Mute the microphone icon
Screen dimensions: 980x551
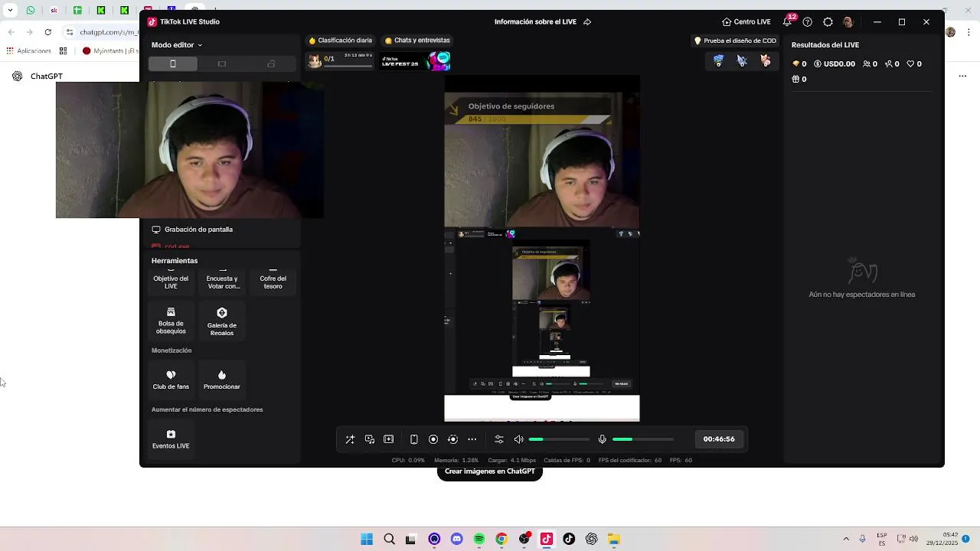coord(603,439)
